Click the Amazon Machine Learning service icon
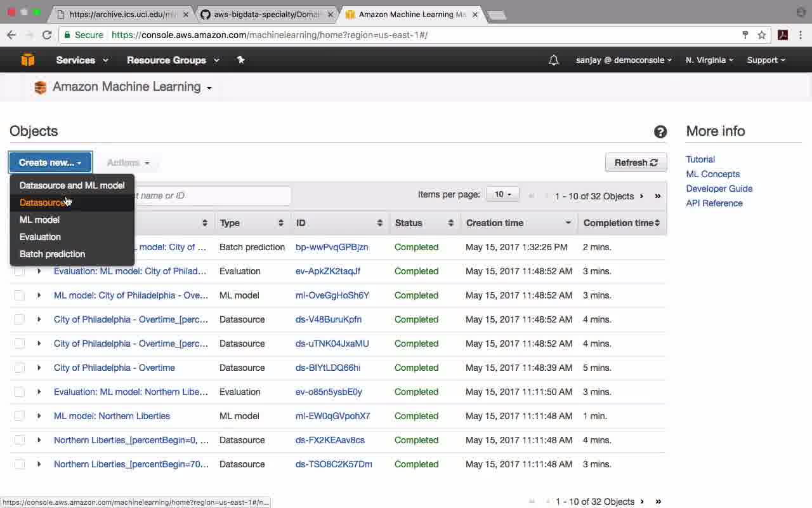 [x=40, y=88]
